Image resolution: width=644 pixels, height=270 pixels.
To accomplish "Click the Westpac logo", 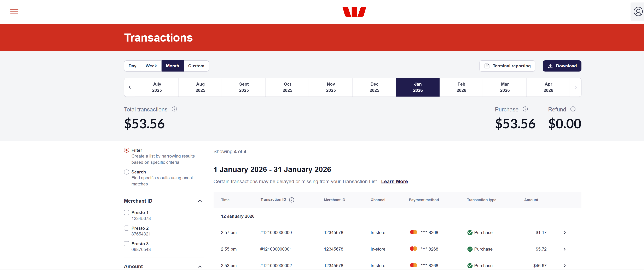I will click(354, 12).
